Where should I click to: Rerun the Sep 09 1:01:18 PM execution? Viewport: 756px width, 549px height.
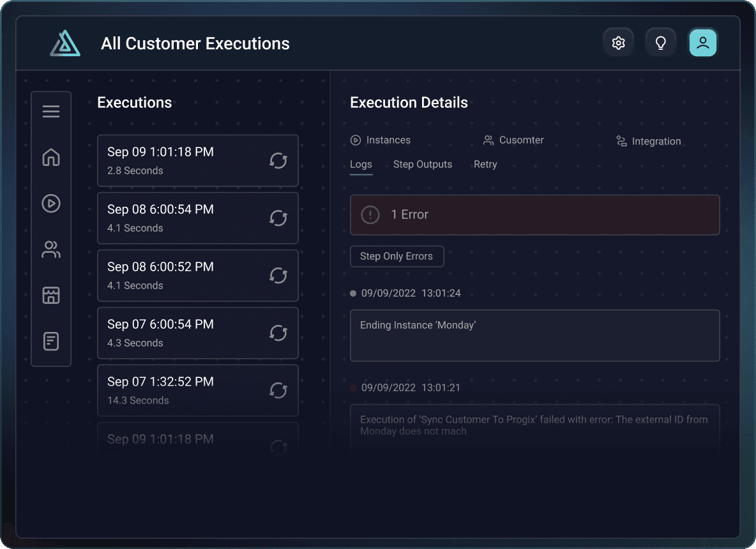coord(278,160)
